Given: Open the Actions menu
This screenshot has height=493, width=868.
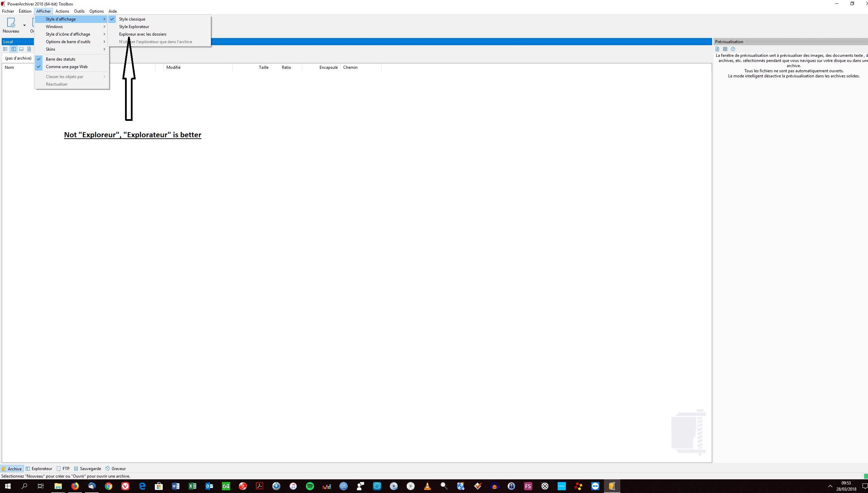Looking at the screenshot, I should pos(62,11).
